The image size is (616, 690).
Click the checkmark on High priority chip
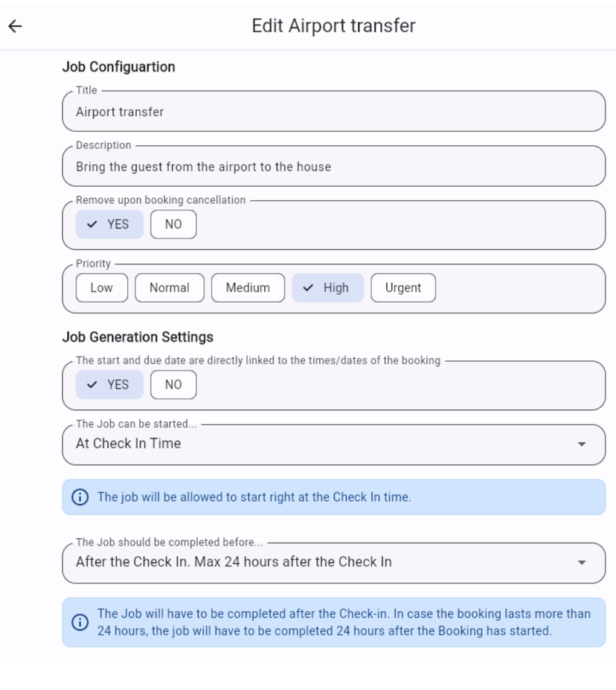(309, 288)
